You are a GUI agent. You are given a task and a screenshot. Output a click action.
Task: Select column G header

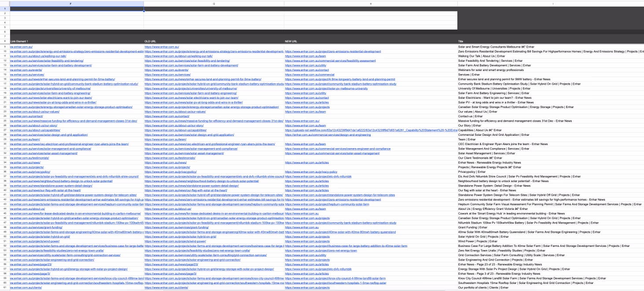click(x=213, y=4)
